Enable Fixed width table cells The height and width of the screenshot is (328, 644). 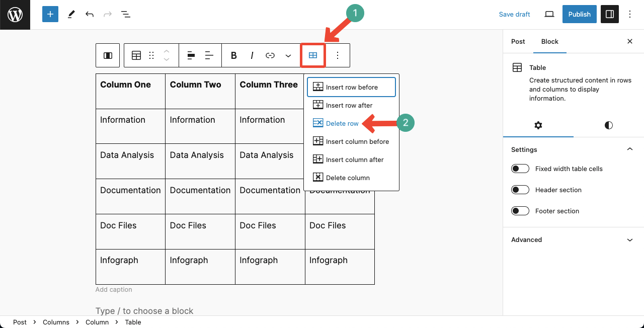click(520, 169)
